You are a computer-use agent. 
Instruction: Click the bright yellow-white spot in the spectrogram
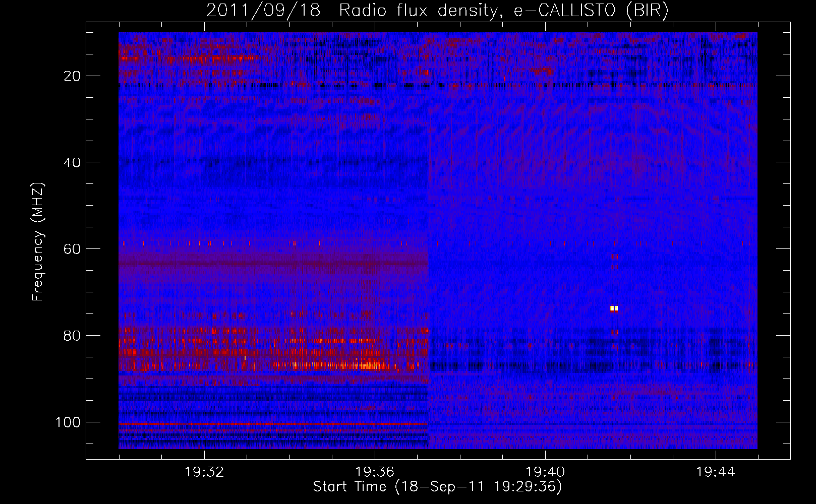tap(614, 308)
